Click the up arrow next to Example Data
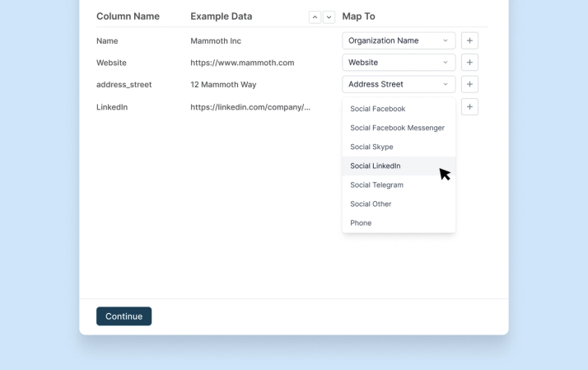Image resolution: width=588 pixels, height=370 pixels. pyautogui.click(x=315, y=16)
